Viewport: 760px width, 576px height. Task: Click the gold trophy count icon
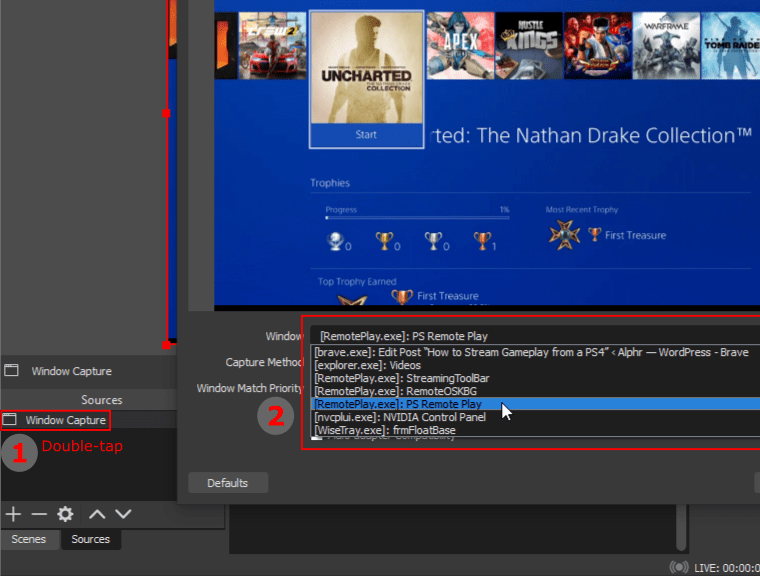click(384, 241)
